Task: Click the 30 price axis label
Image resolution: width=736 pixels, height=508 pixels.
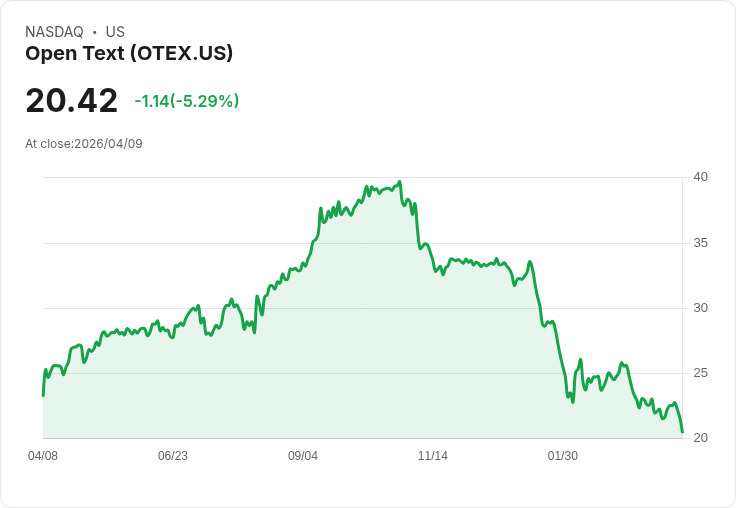Action: coord(700,308)
